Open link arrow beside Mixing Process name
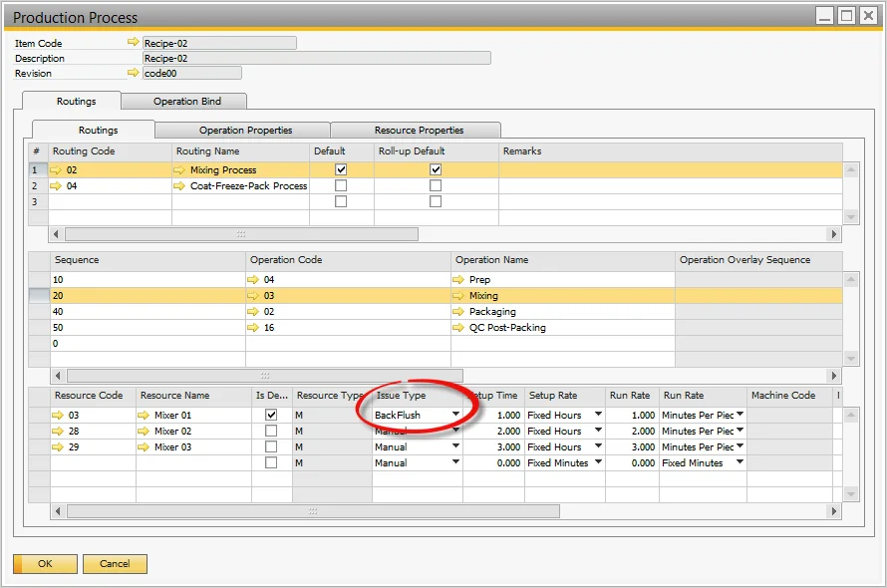The width and height of the screenshot is (887, 588). click(x=179, y=169)
